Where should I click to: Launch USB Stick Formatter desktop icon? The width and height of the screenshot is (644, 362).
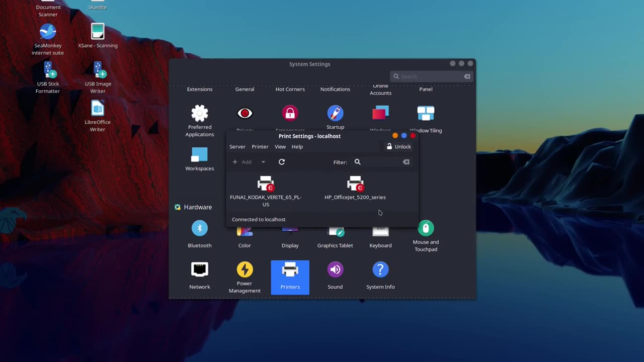pos(48,77)
